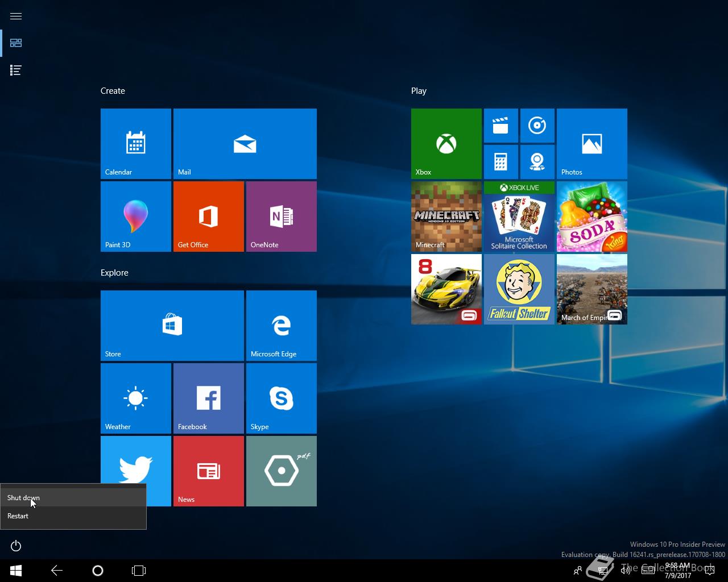Select Shut down from the power menu
Image resolution: width=728 pixels, height=582 pixels.
pos(73,497)
